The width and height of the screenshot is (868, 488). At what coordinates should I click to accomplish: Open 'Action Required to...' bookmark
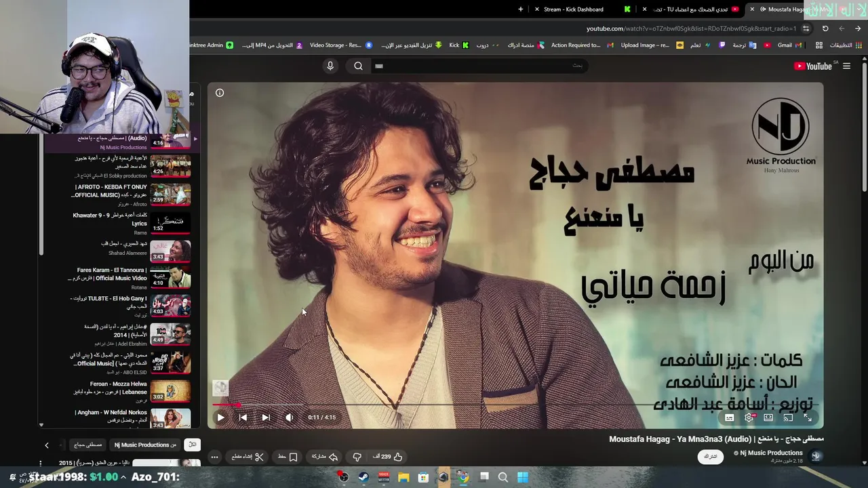(x=582, y=45)
